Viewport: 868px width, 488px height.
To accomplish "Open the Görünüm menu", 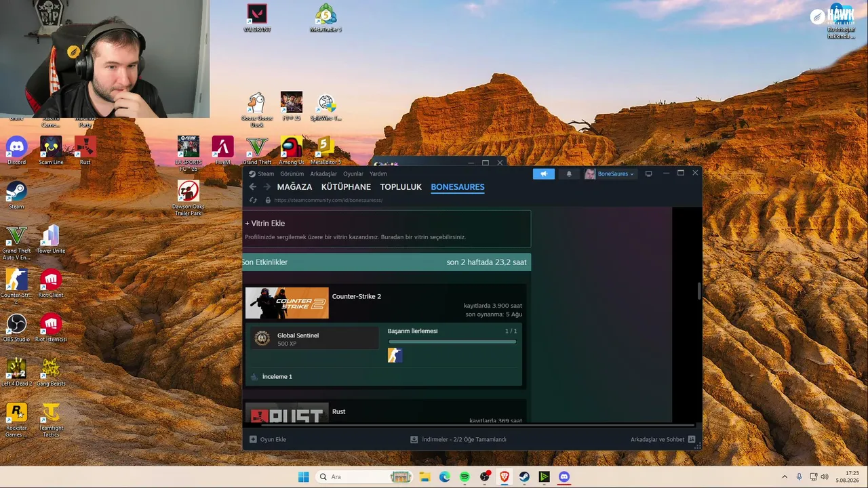I will coord(292,174).
